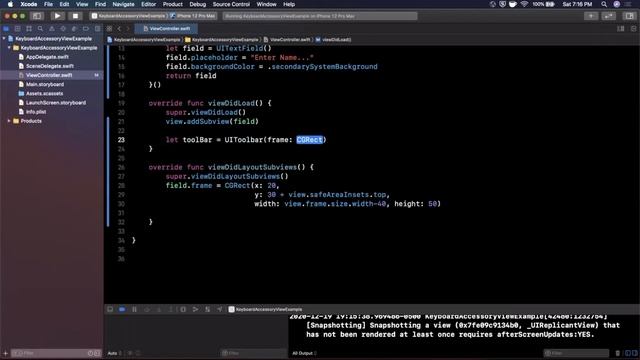This screenshot has width=640, height=360.
Task: Open Source Control menu
Action: [231, 4]
